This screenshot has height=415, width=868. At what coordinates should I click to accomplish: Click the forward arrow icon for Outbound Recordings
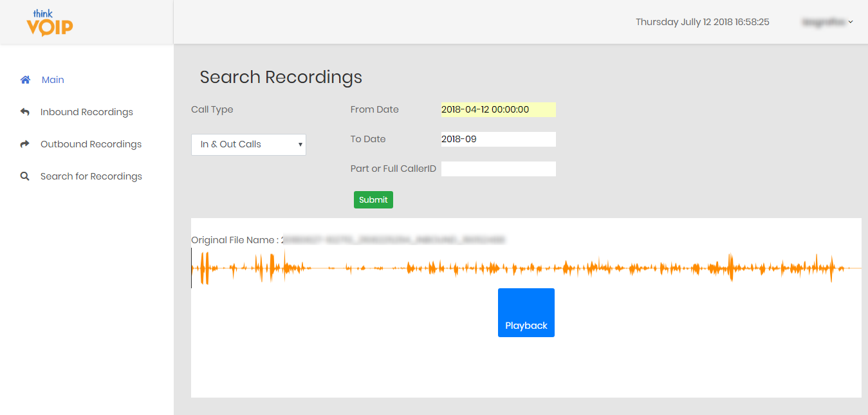coord(25,144)
